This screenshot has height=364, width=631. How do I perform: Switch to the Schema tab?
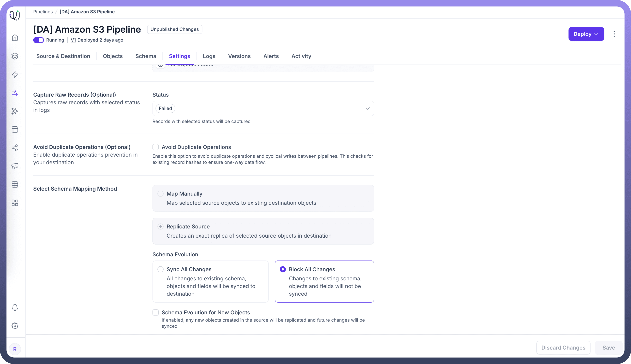coord(146,56)
